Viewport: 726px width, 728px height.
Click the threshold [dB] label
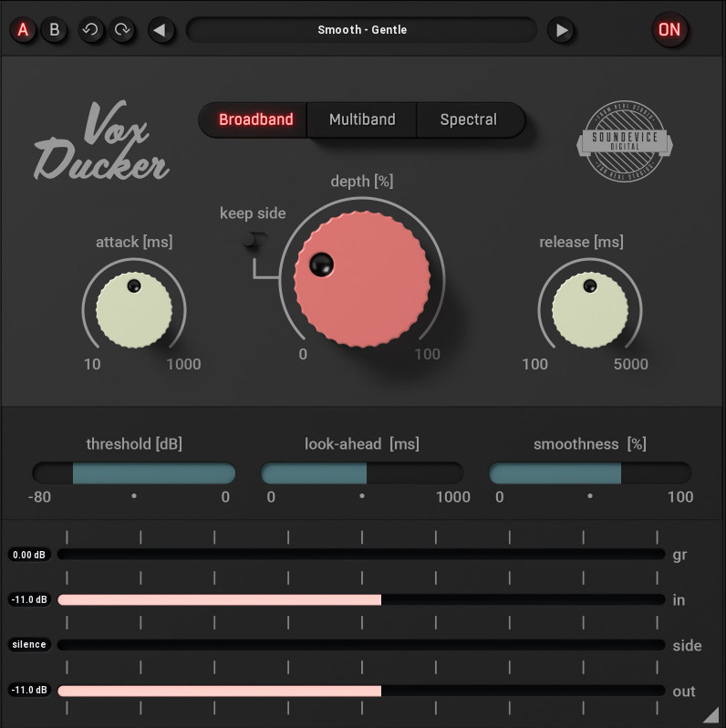pyautogui.click(x=134, y=444)
